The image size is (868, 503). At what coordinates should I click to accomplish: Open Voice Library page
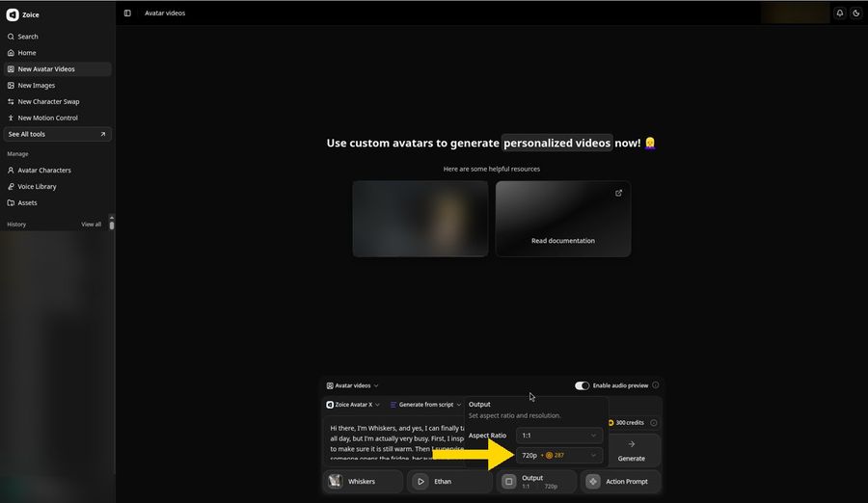58,187
